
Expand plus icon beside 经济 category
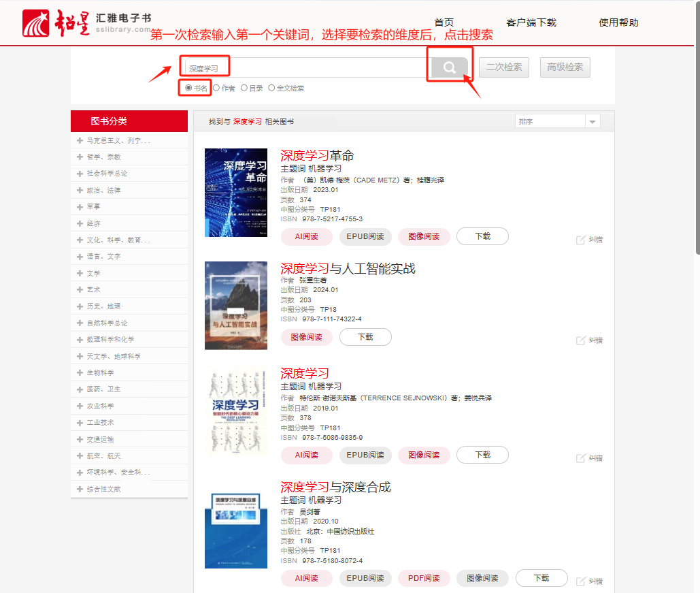click(80, 223)
